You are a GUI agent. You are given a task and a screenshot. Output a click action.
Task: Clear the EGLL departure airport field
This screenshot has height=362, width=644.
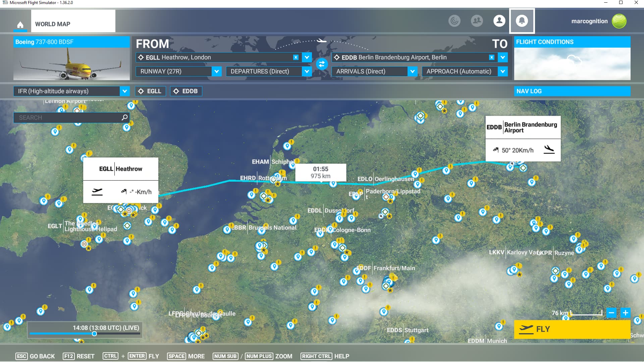[296, 57]
